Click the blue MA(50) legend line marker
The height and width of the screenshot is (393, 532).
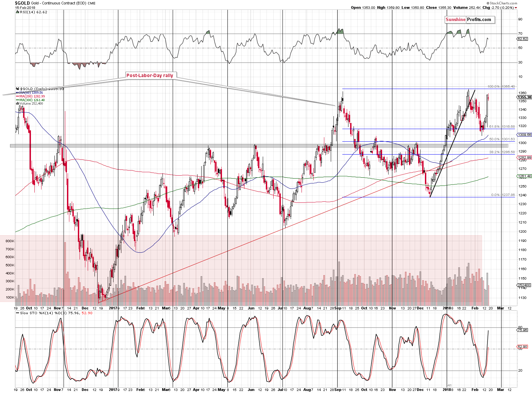click(x=17, y=92)
